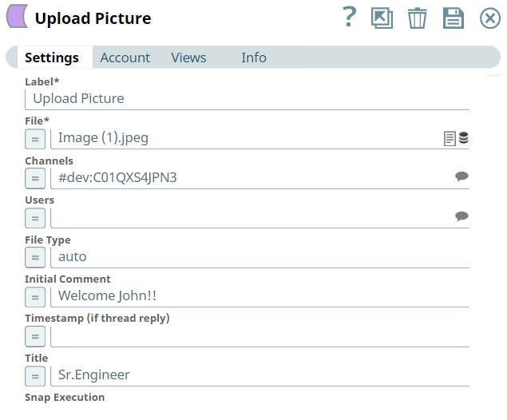The height and width of the screenshot is (420, 507).
Task: Switch to the Views tab
Action: coord(188,57)
